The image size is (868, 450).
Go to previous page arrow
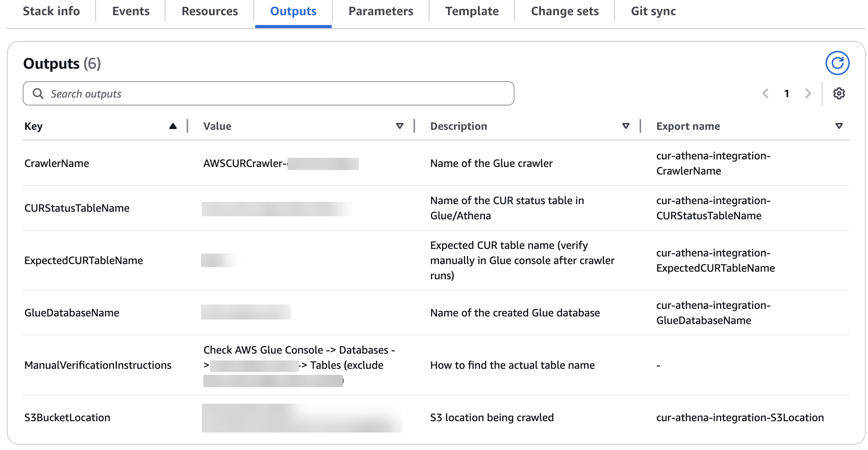point(766,93)
